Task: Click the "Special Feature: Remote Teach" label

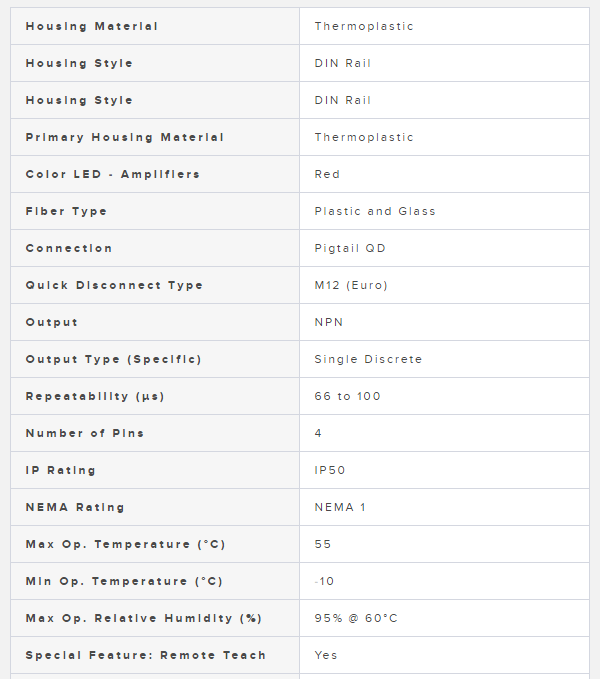Action: click(145, 655)
